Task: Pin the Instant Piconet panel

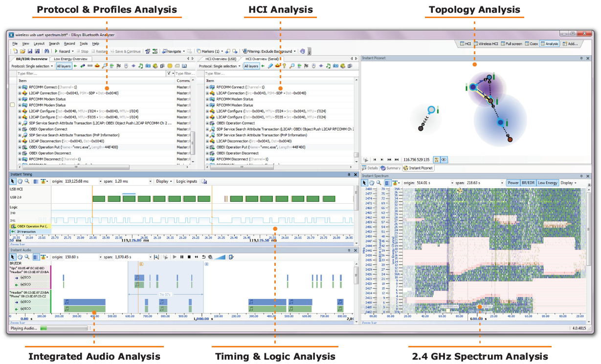Action: point(582,58)
